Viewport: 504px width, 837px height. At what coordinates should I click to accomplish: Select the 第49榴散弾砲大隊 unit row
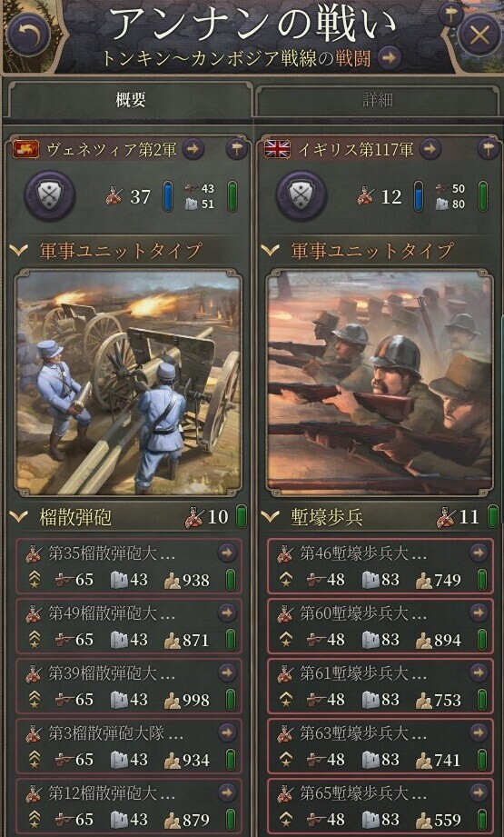pos(129,627)
